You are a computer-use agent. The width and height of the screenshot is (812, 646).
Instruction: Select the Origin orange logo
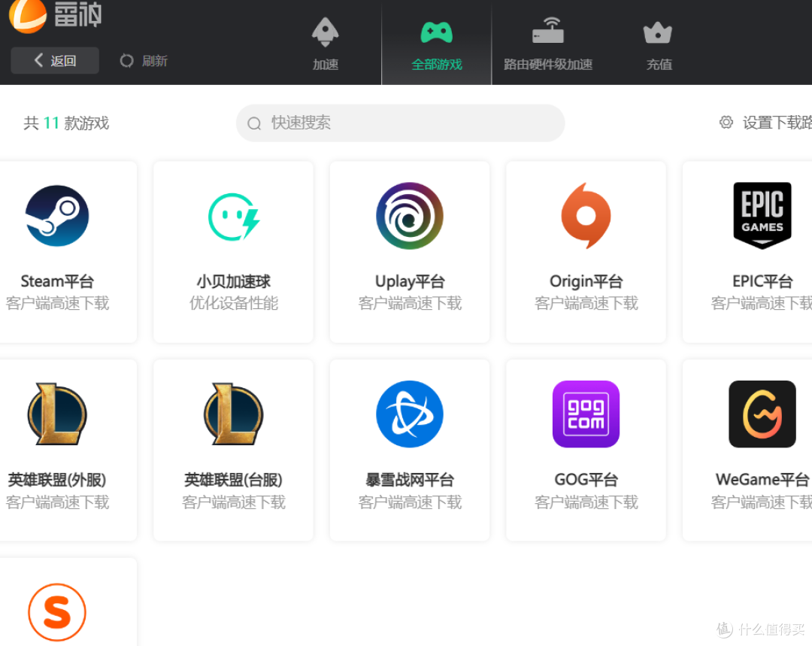tap(586, 216)
